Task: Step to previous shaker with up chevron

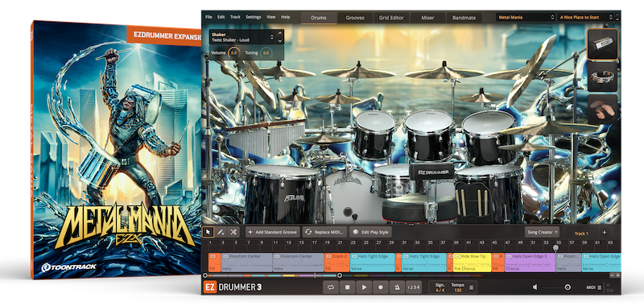Action: click(280, 34)
